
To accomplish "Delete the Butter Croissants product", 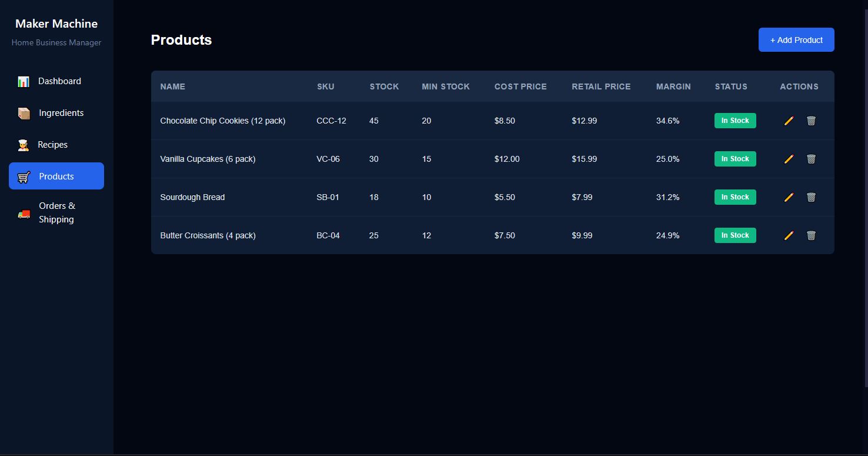I will coord(811,235).
